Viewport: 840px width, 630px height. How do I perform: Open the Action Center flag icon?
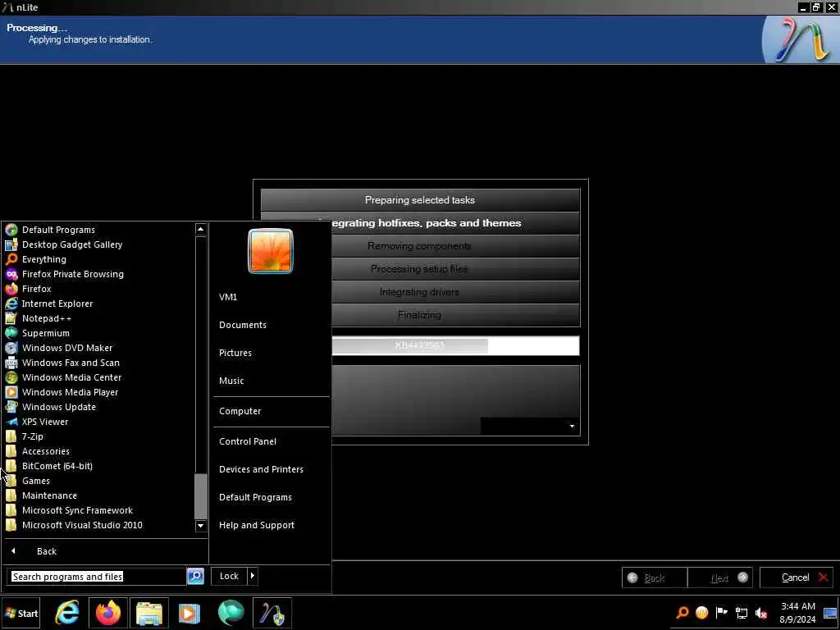coord(722,612)
